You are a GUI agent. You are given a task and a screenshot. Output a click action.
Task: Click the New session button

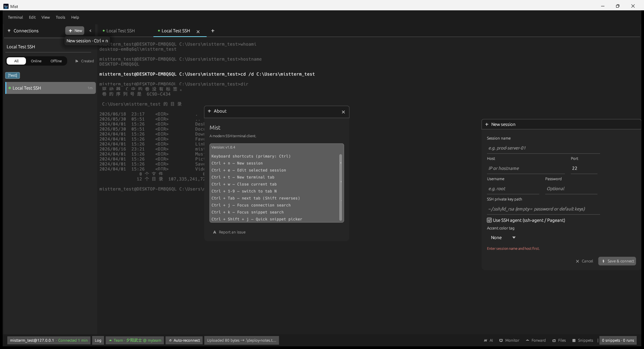[x=75, y=31]
